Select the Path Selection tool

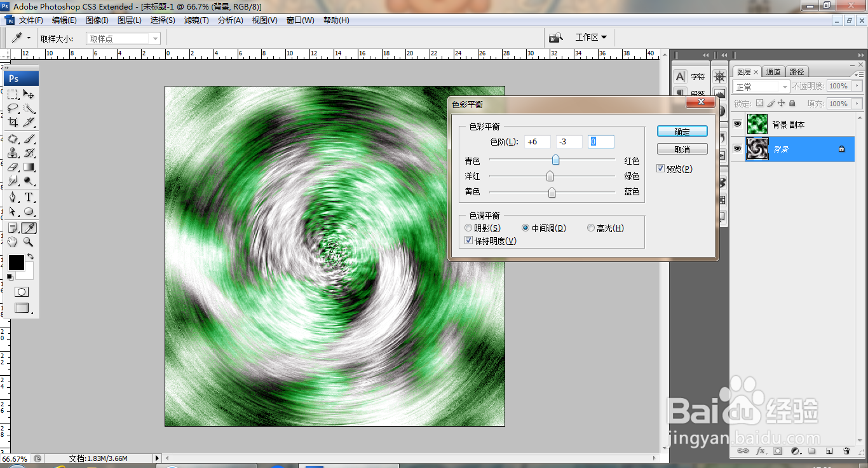tap(13, 211)
